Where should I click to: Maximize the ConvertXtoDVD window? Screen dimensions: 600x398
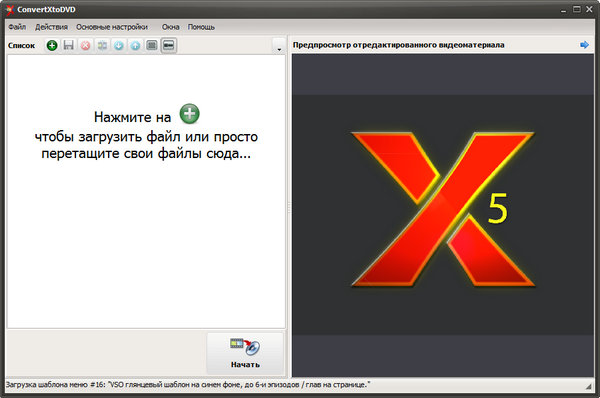576,9
